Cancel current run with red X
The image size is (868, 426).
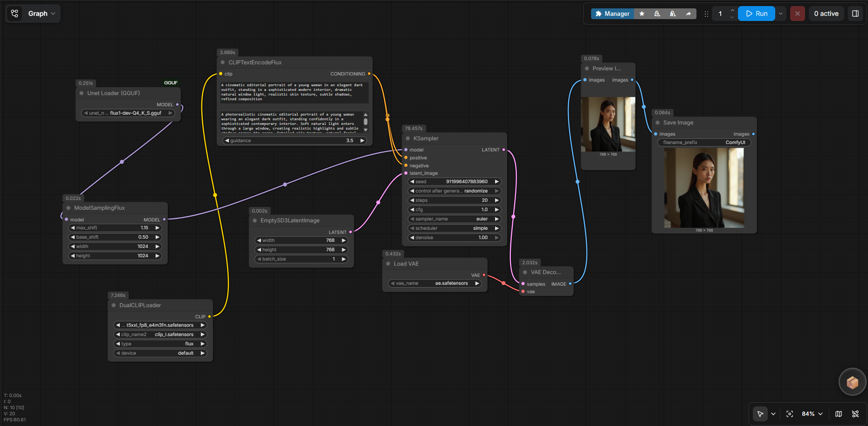click(798, 14)
